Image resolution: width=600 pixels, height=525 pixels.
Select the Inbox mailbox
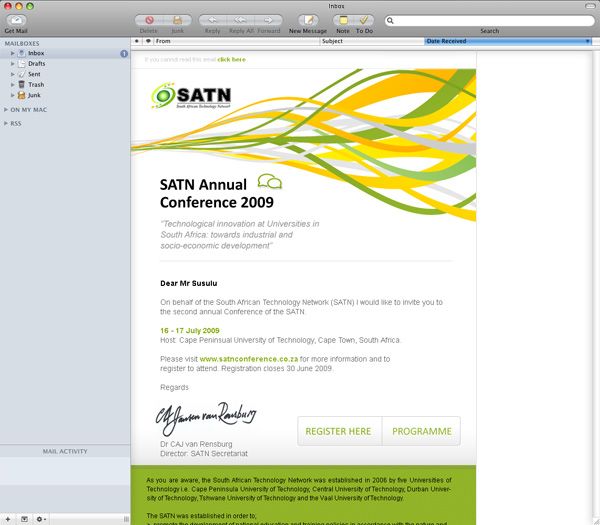65,53
